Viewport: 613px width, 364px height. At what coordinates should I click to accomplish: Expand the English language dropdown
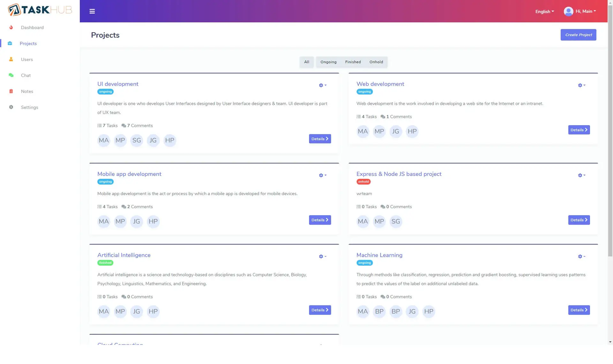[x=544, y=11]
